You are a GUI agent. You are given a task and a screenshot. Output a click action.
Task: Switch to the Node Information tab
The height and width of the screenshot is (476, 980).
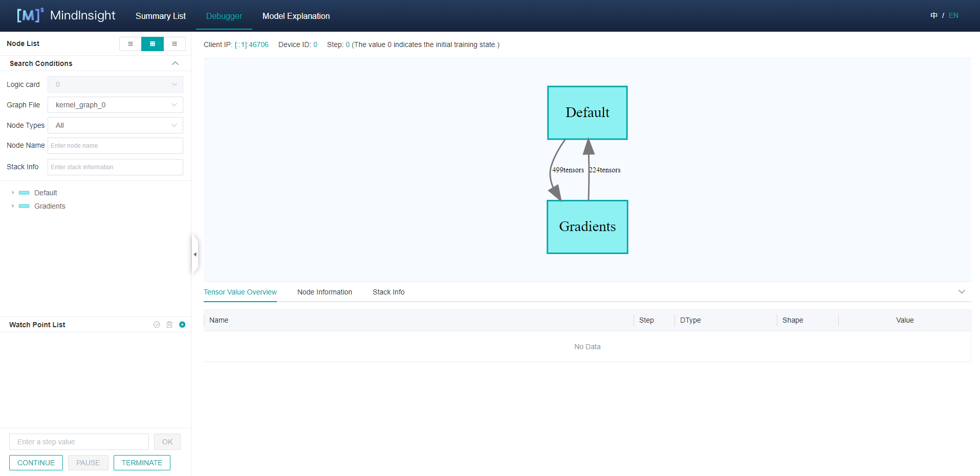click(x=324, y=292)
